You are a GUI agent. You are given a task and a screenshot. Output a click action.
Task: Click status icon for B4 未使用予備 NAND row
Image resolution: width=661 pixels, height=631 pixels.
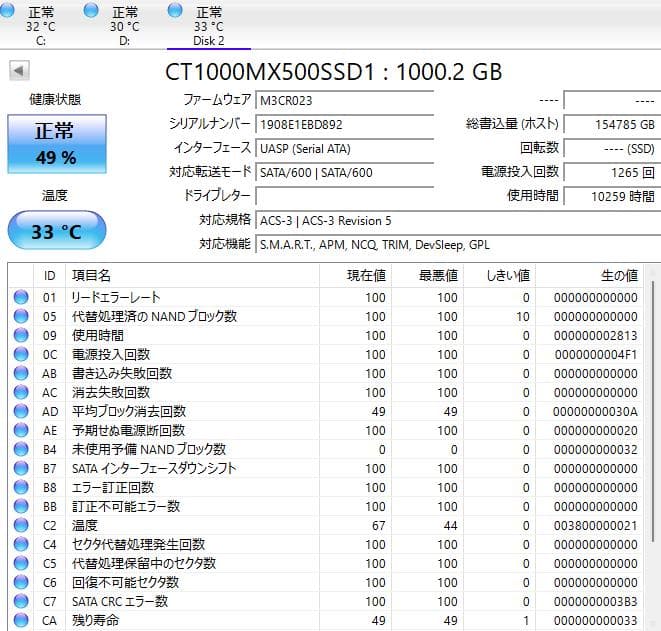[x=21, y=449]
